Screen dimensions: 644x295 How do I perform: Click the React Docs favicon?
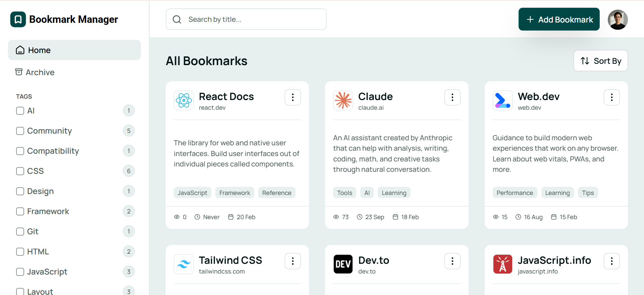[x=184, y=100]
